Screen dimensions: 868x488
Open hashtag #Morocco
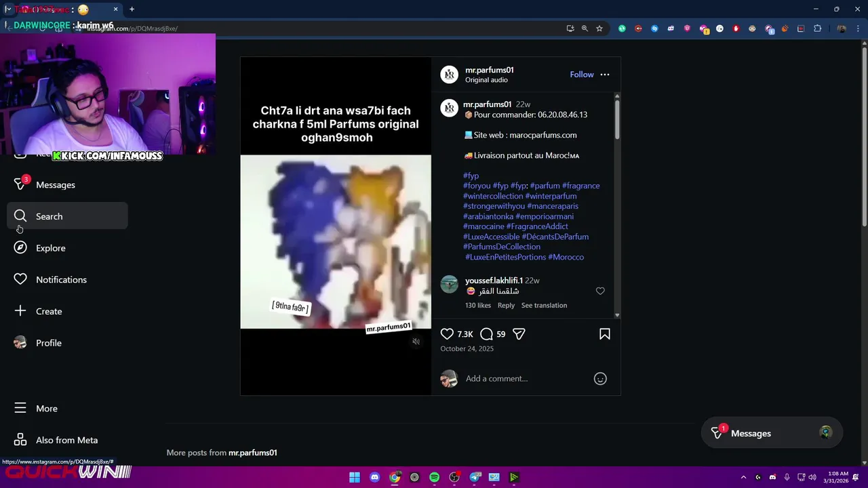point(566,257)
